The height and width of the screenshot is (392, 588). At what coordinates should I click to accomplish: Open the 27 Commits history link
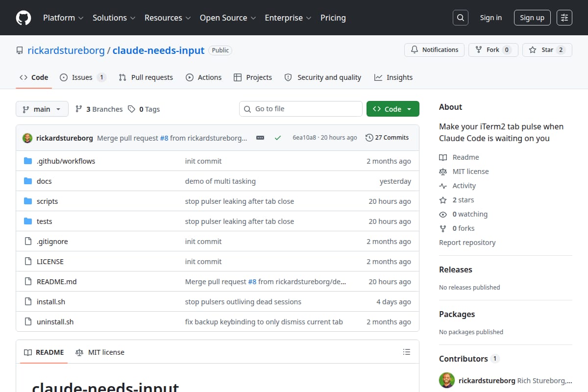pos(387,138)
